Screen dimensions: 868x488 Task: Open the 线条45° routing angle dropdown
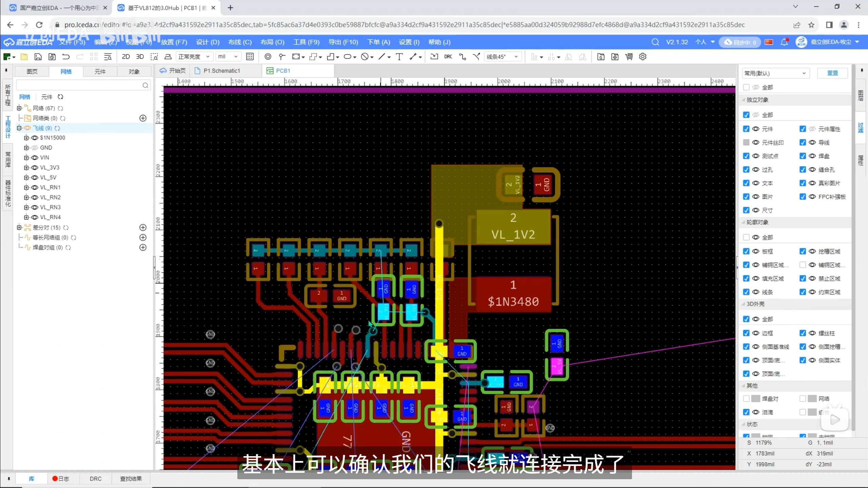502,57
